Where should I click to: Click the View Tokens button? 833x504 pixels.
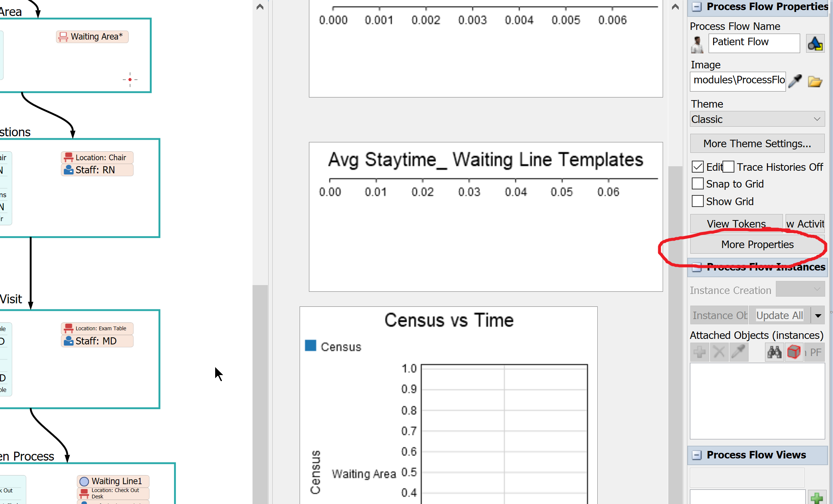tap(736, 223)
